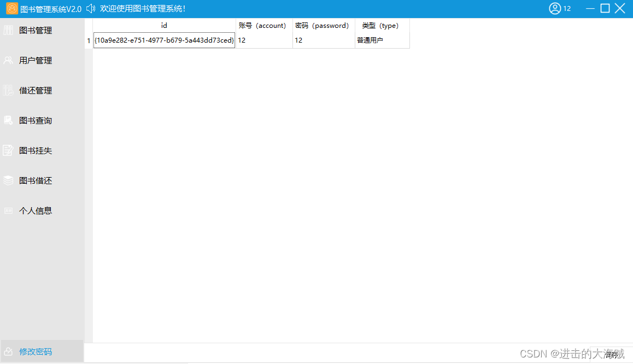
Task: Click the 类型 (type) column header
Action: pos(382,26)
